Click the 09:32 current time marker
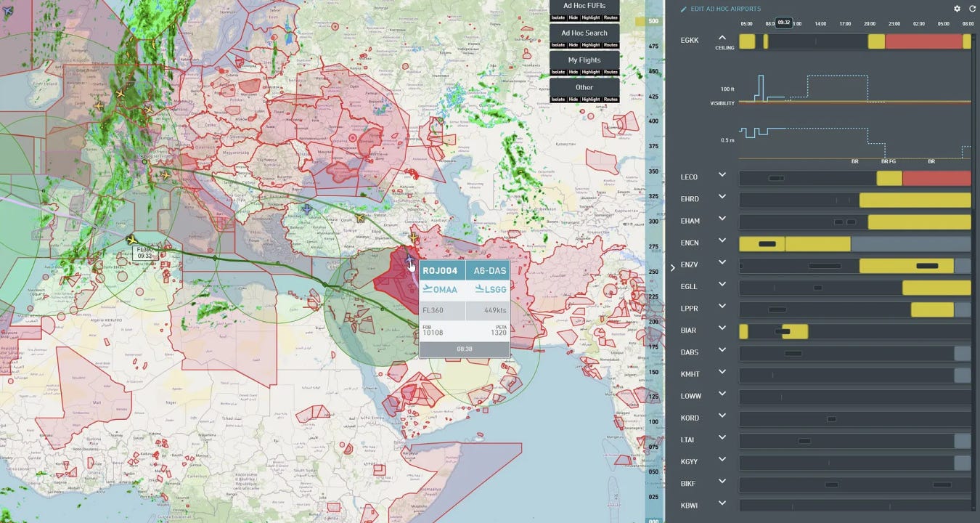Screen dimensions: 980x523 click(783, 23)
